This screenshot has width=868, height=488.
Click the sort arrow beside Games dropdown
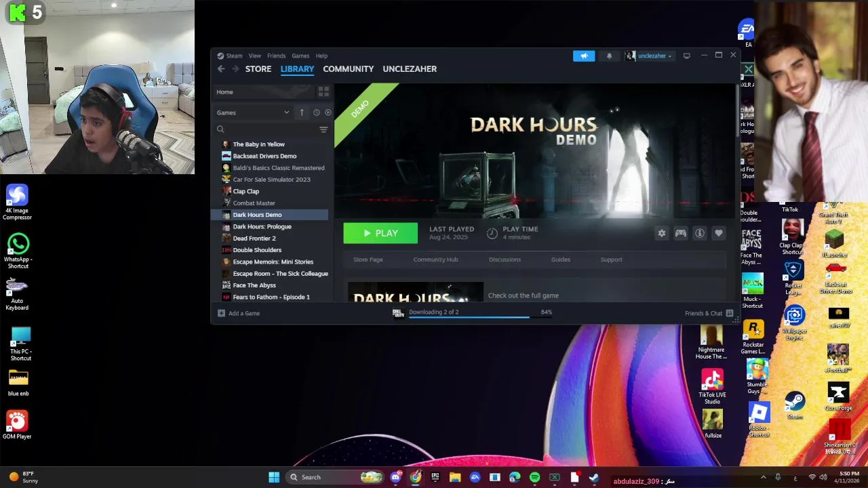(302, 113)
